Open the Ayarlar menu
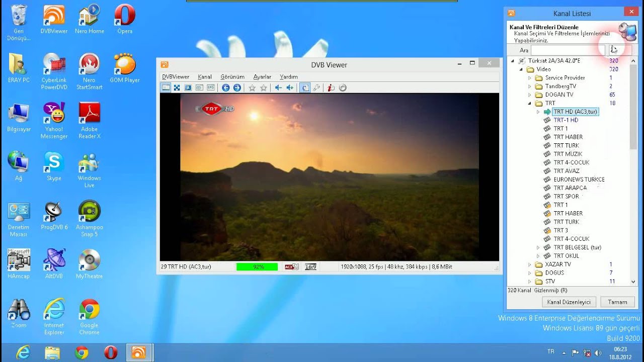The height and width of the screenshot is (362, 644). pos(262,77)
